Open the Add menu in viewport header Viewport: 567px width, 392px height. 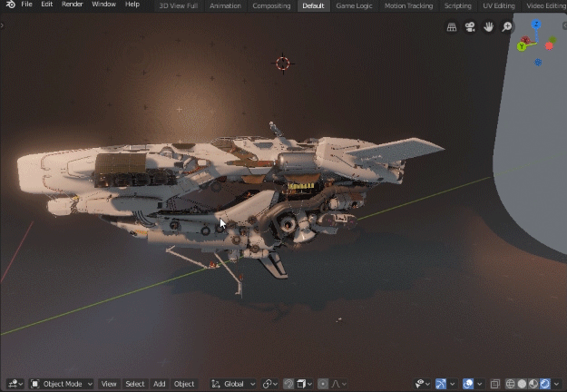coord(159,384)
